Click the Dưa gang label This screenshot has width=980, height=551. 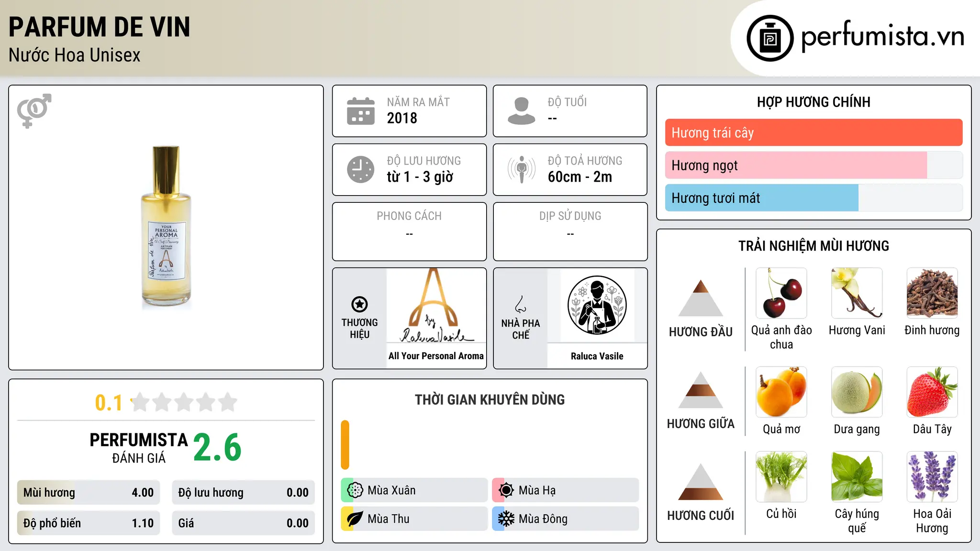click(857, 429)
